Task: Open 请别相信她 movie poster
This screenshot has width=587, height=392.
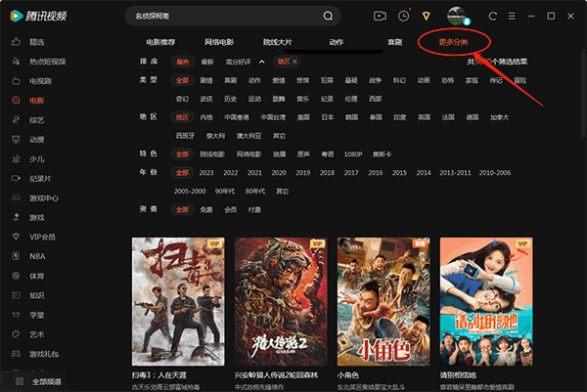Action: pos(486,301)
